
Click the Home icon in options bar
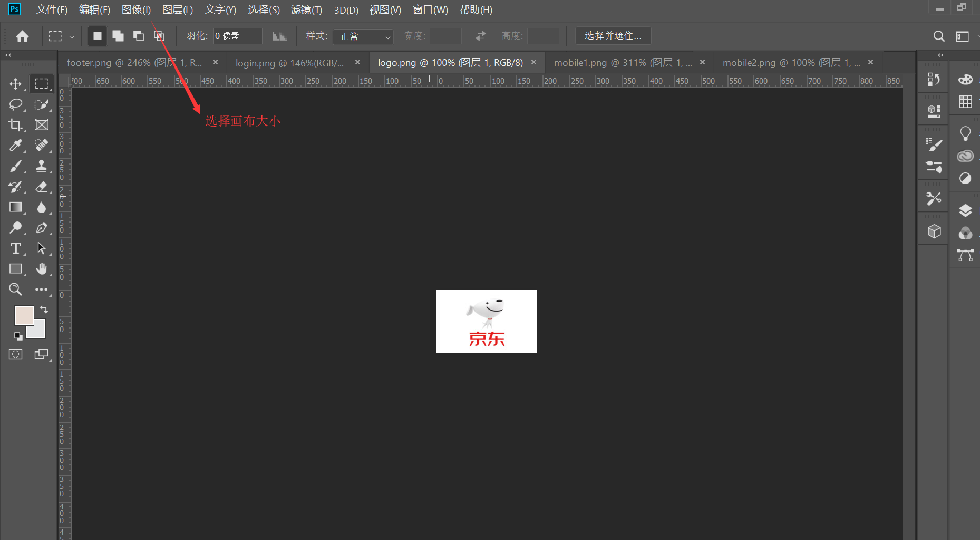tap(22, 36)
